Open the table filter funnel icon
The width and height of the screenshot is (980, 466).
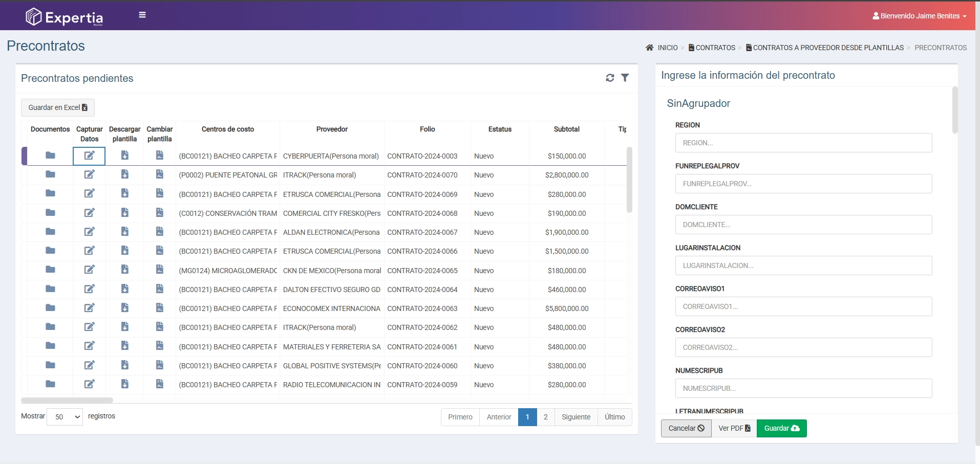coord(625,78)
